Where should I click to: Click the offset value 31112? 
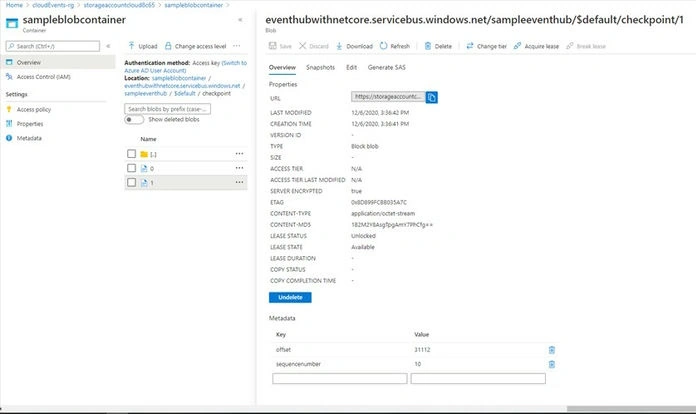[x=422, y=350]
